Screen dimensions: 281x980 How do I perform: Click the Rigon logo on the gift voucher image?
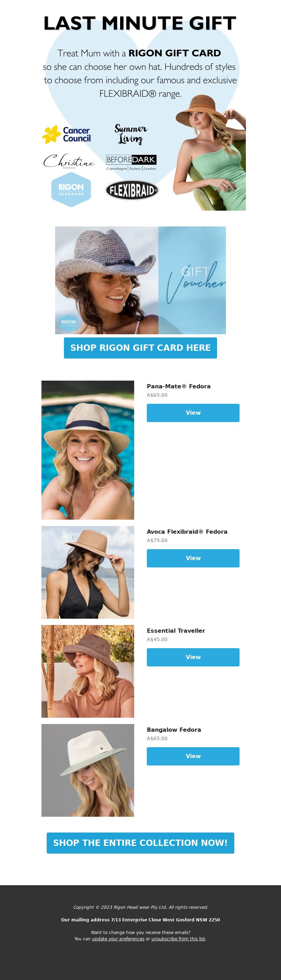point(68,322)
